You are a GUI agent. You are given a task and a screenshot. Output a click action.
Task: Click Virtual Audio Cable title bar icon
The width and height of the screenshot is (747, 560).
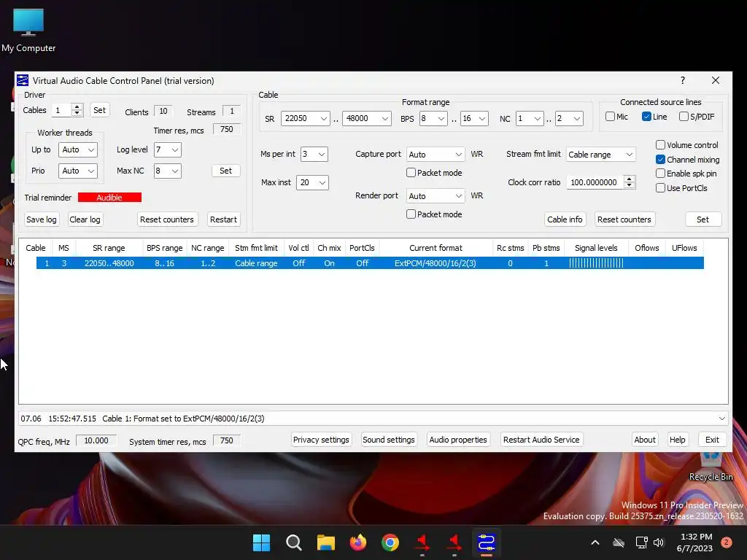(23, 80)
